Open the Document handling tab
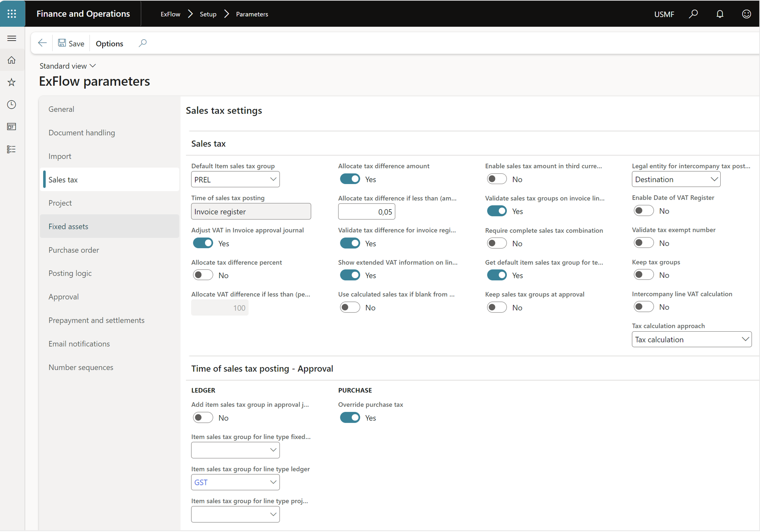Viewport: 760px width, 532px height. point(109,133)
